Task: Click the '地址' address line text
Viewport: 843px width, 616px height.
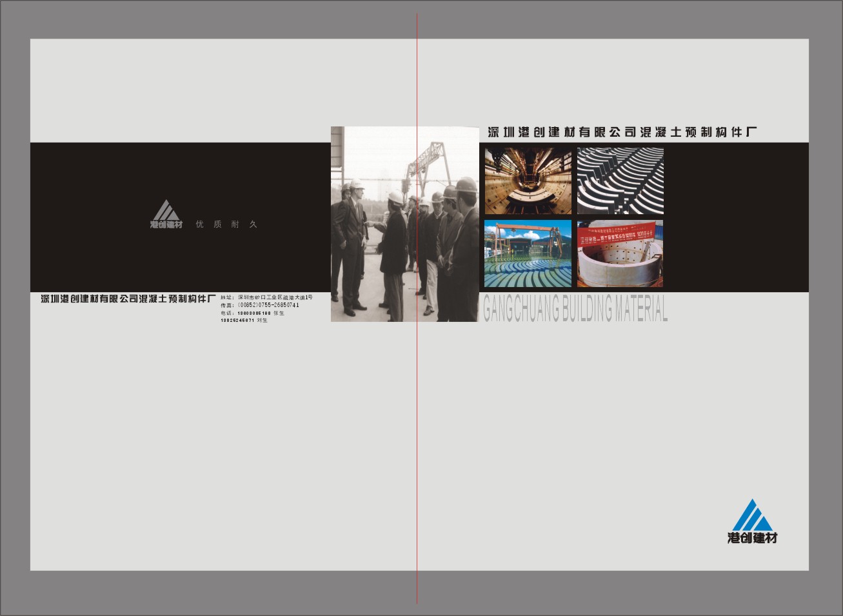Action: coord(266,297)
